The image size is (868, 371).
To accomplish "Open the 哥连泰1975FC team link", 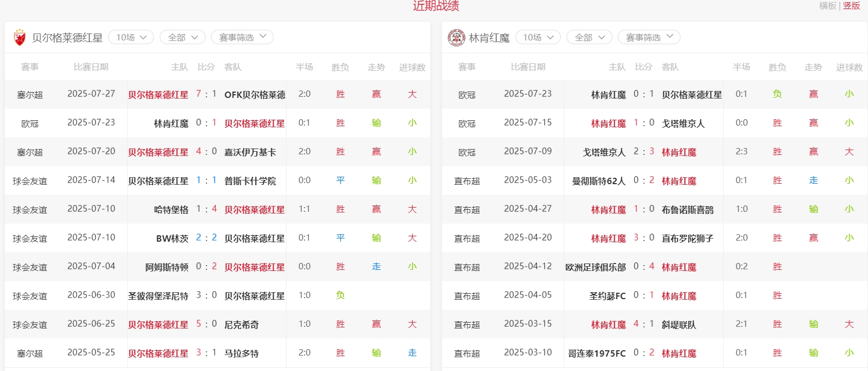I will coord(597,353).
